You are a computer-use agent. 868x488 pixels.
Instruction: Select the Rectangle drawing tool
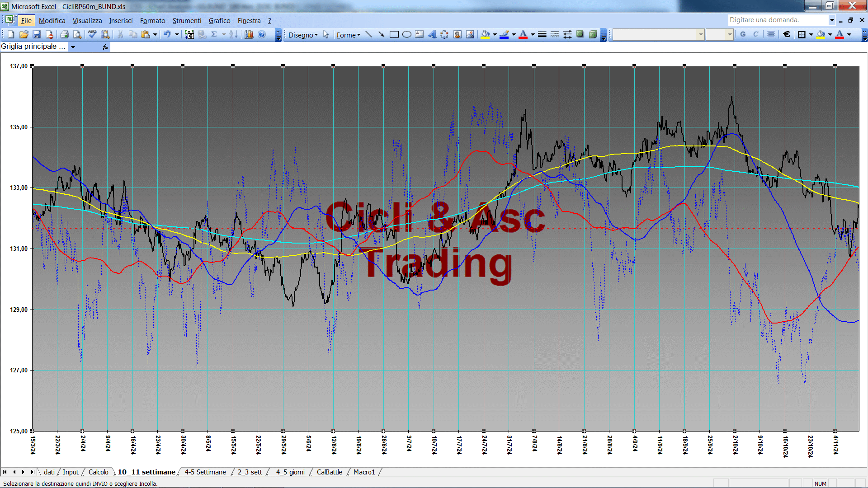click(x=394, y=34)
